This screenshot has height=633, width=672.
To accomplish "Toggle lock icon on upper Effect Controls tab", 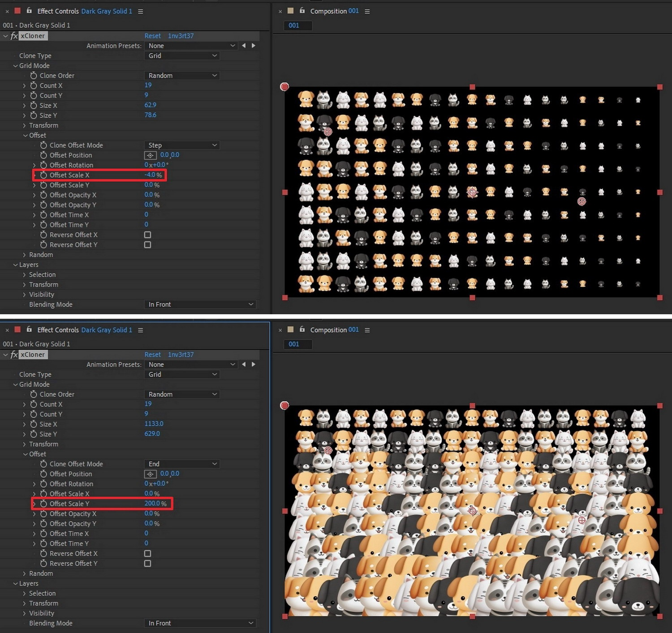I will 29,10.
